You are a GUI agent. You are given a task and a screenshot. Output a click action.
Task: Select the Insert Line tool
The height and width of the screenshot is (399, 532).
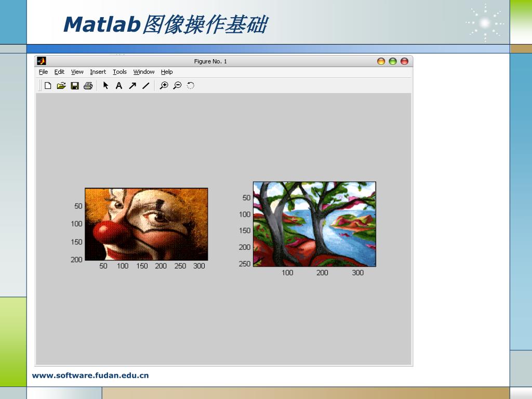146,86
